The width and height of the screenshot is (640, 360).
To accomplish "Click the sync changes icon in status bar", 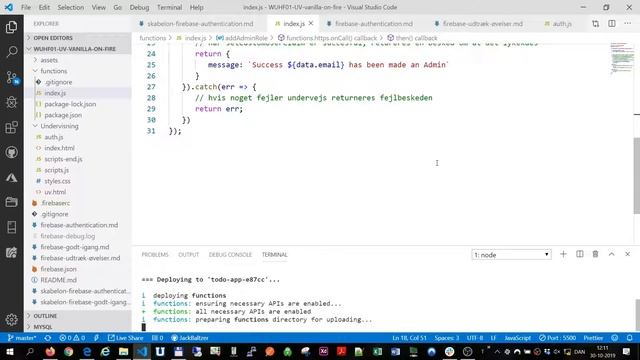I will (x=48, y=338).
